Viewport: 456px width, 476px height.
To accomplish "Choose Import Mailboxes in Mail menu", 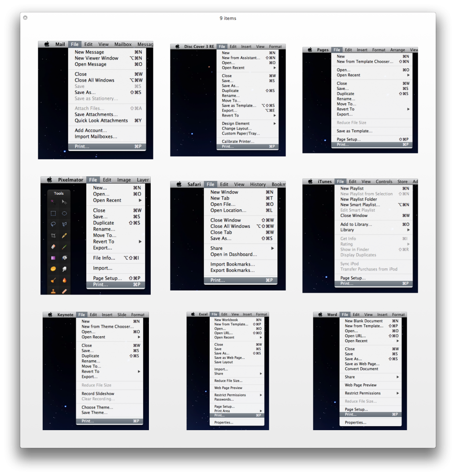I will [107, 137].
